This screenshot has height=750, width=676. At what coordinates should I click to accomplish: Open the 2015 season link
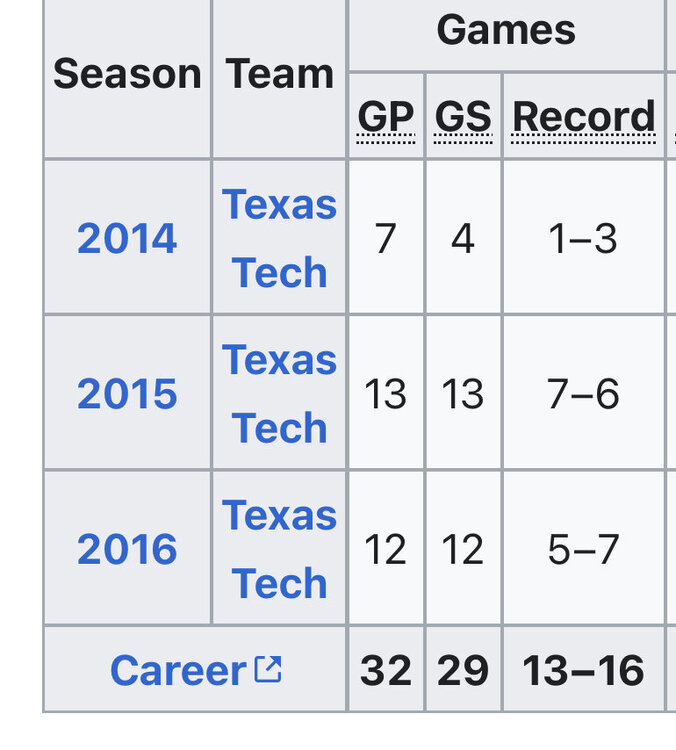click(127, 394)
